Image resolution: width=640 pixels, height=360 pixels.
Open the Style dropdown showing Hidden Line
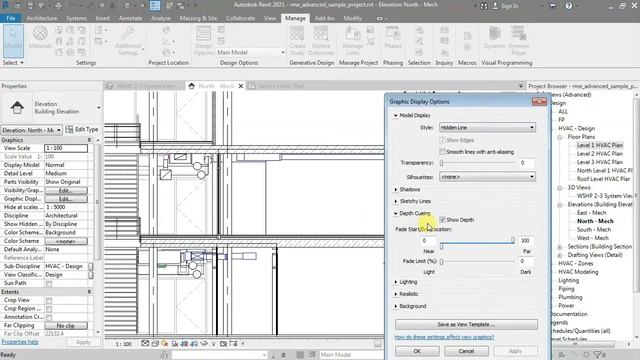(487, 127)
